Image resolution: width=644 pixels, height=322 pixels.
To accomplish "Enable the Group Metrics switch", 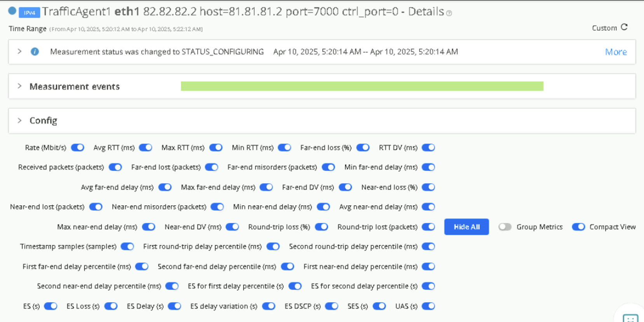I will tap(505, 227).
